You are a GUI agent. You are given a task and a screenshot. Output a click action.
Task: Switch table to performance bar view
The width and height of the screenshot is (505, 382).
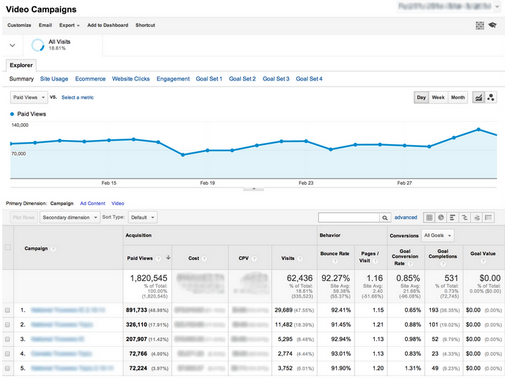(452, 218)
